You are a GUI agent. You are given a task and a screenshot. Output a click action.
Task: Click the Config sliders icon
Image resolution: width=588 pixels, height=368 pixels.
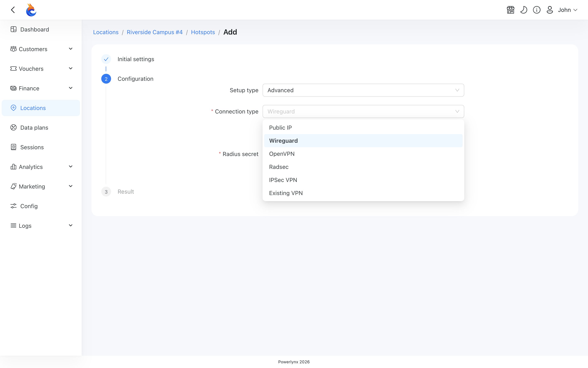tap(14, 206)
